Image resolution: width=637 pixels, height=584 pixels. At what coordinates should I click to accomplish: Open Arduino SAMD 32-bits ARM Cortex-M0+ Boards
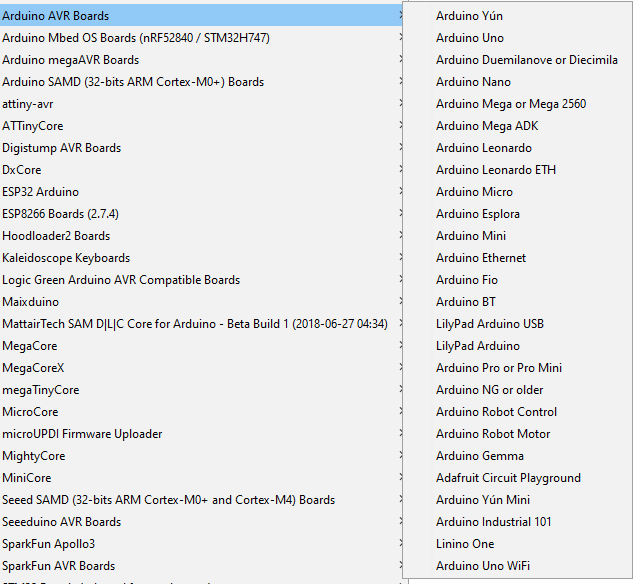pos(202,82)
